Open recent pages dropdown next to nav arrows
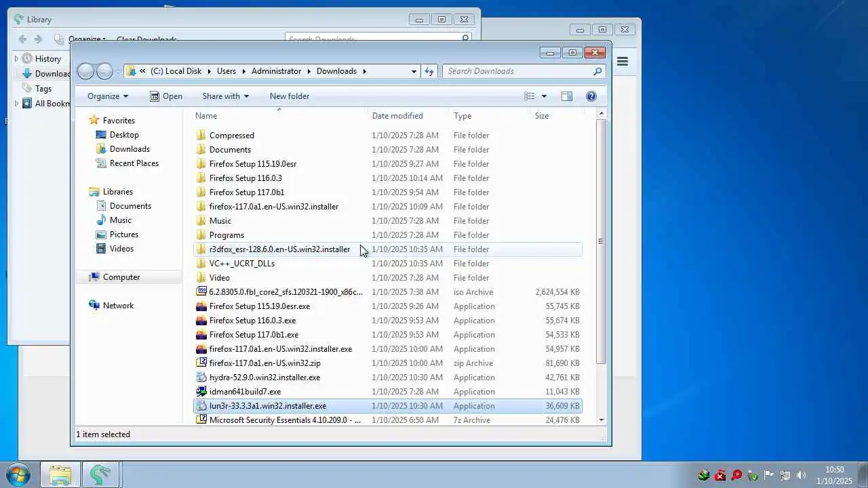Image resolution: width=868 pixels, height=488 pixels. (x=118, y=71)
